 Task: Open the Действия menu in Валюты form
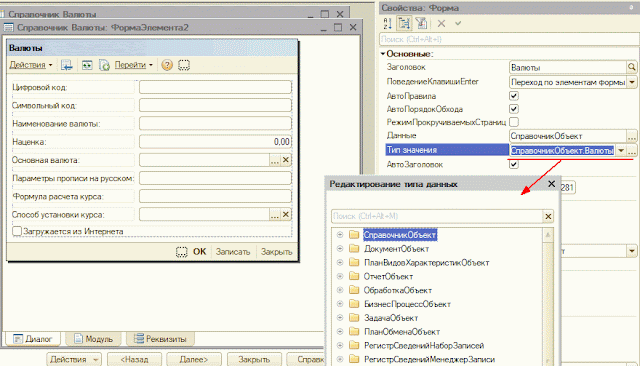(x=31, y=65)
